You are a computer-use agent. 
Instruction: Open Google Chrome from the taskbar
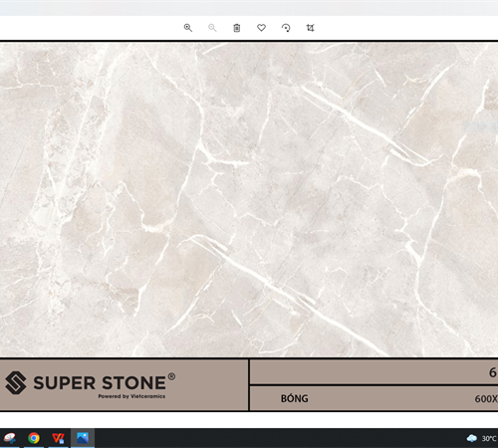pos(34,438)
